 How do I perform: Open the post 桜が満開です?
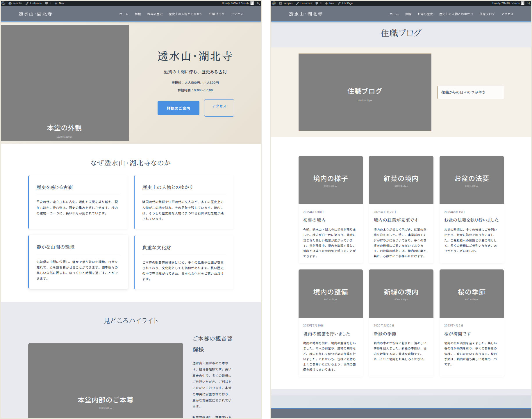457,334
